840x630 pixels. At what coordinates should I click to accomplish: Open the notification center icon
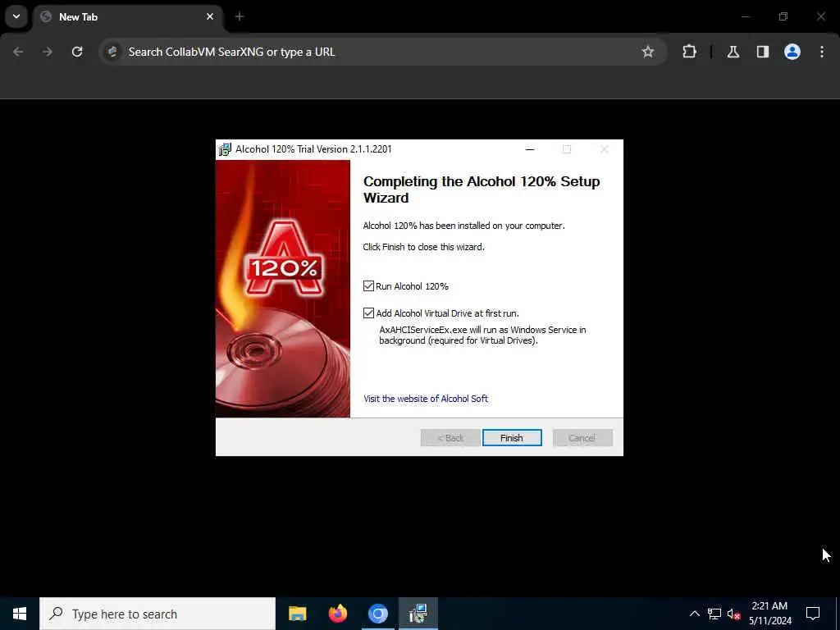(813, 614)
